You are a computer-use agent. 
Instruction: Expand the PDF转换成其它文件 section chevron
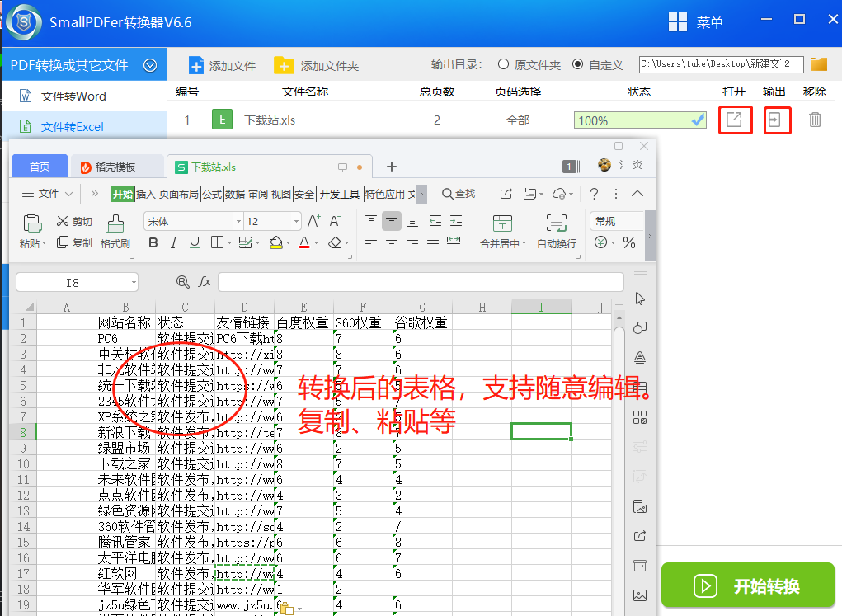pyautogui.click(x=150, y=65)
